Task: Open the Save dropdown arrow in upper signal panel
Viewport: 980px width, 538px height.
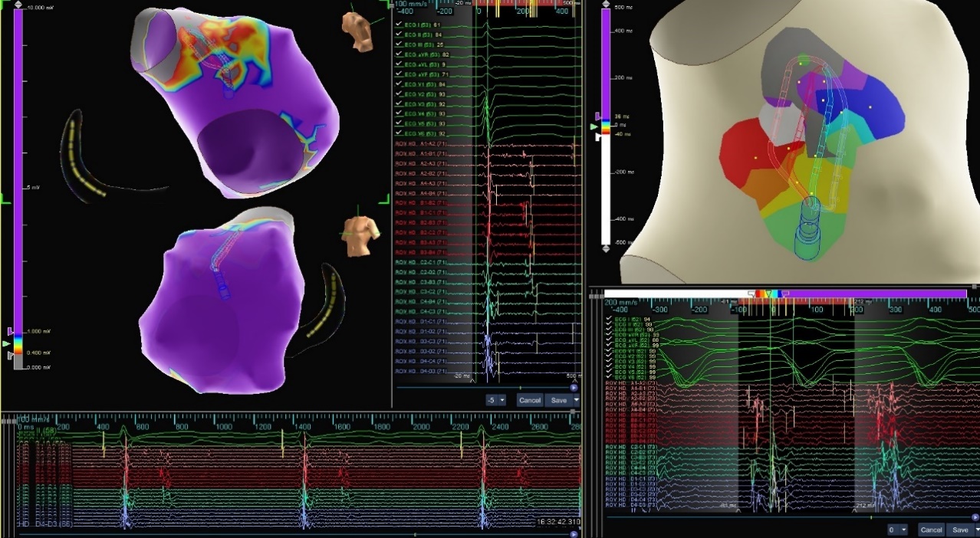Action: pyautogui.click(x=576, y=400)
